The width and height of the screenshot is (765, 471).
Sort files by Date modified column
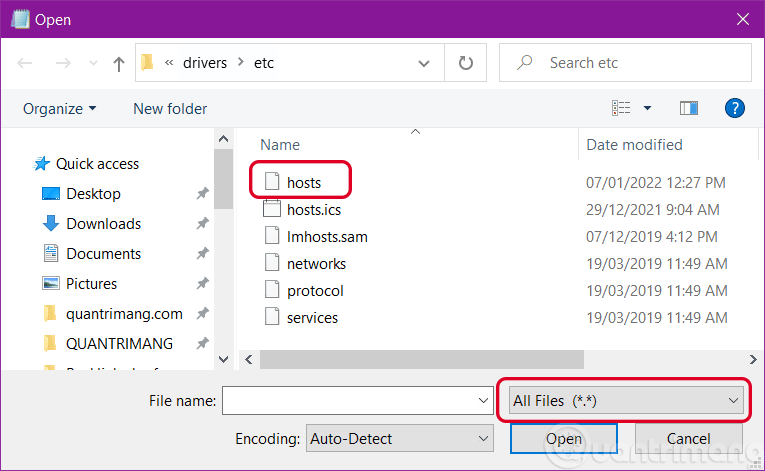pos(634,145)
